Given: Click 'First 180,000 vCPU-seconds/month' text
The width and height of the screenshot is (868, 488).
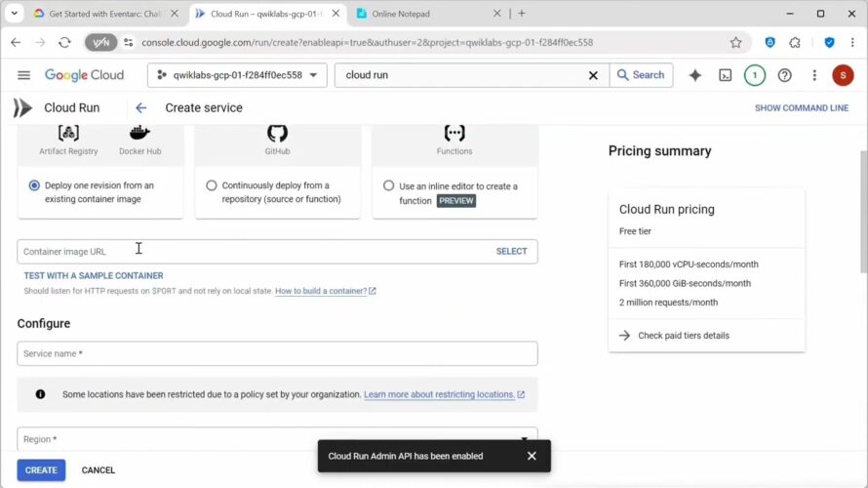Looking at the screenshot, I should pyautogui.click(x=689, y=264).
